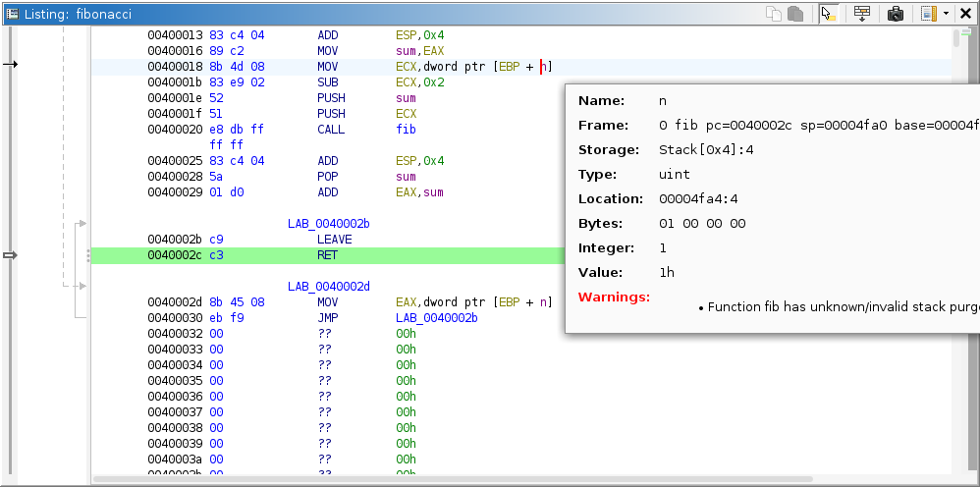Select the LAB_0040002d label line
Image resolution: width=980 pixels, height=487 pixels.
(x=328, y=287)
